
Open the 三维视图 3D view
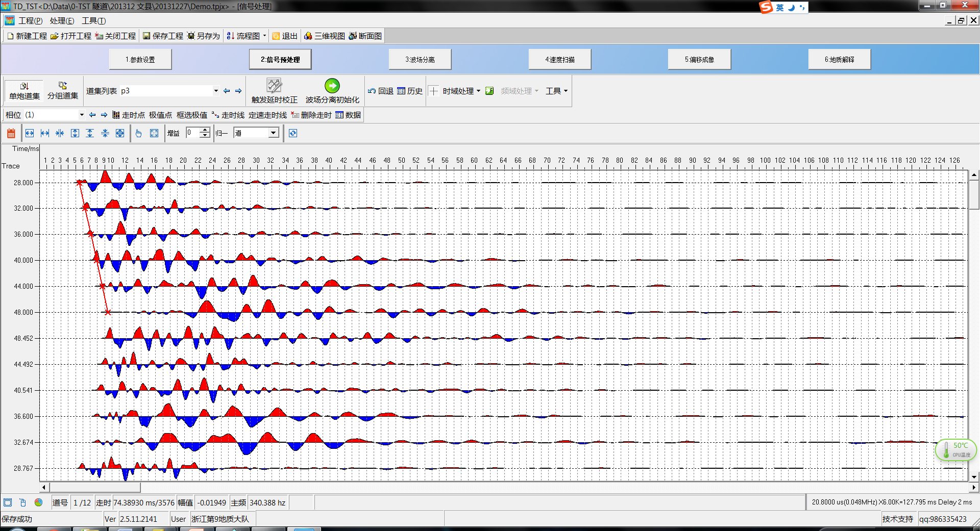pyautogui.click(x=324, y=36)
